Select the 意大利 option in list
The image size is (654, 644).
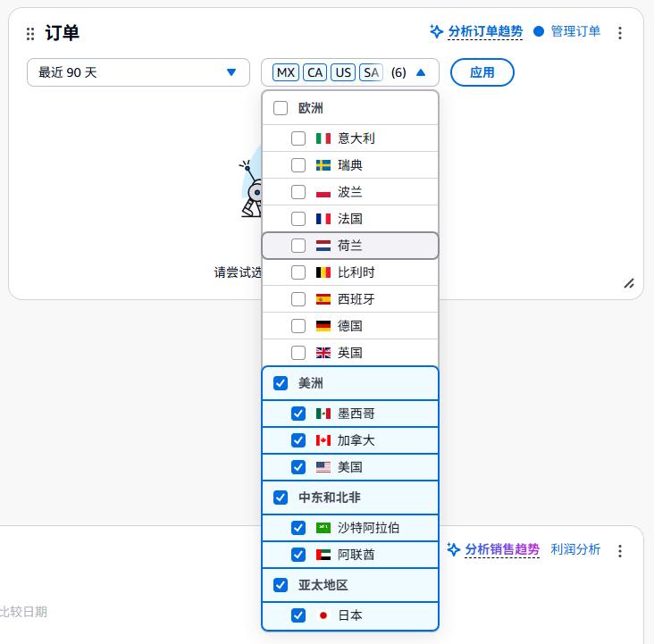click(x=350, y=138)
